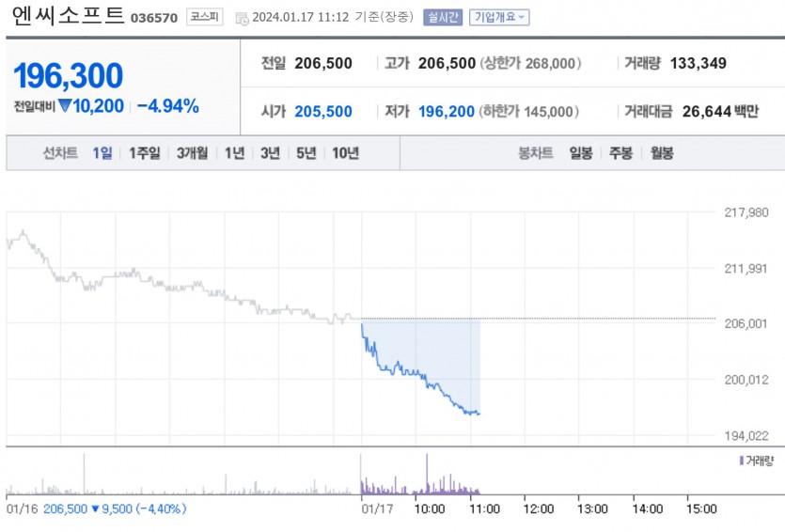
Task: Click the current price 196,300
Action: pyautogui.click(x=69, y=76)
